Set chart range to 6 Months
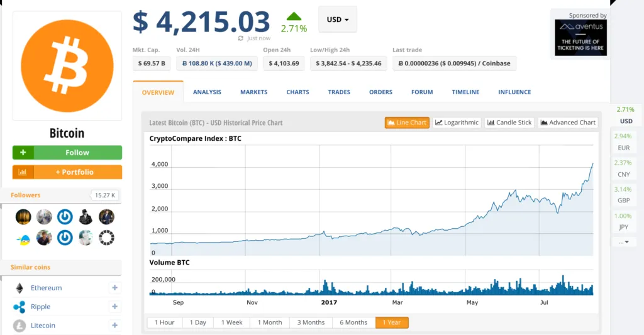Viewport: 644px width, 335px height. coord(353,322)
